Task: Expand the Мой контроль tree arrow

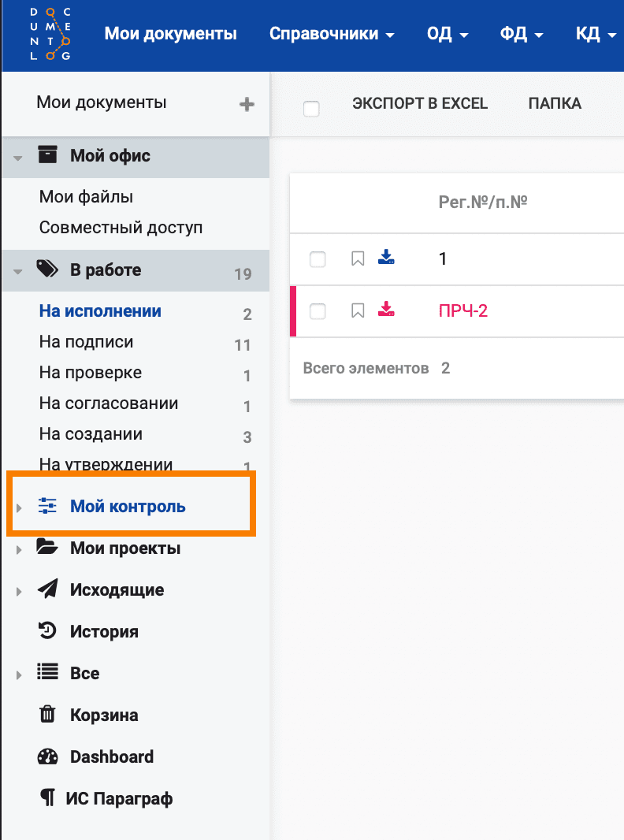Action: point(19,507)
